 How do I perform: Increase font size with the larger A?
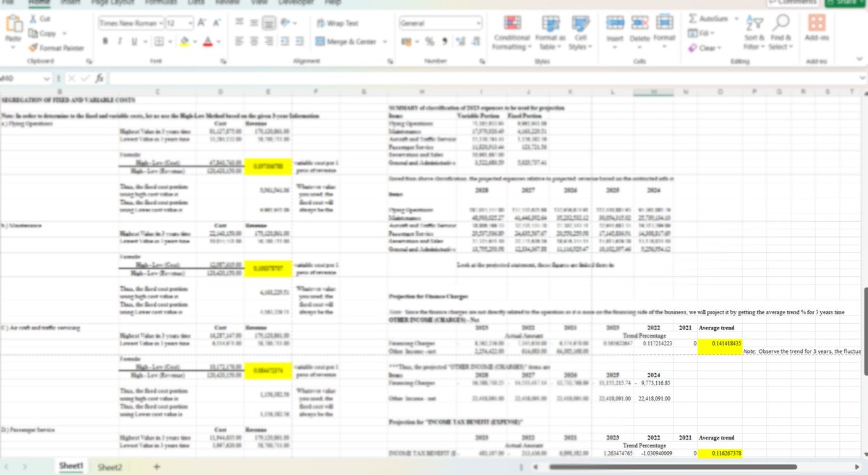pyautogui.click(x=200, y=23)
